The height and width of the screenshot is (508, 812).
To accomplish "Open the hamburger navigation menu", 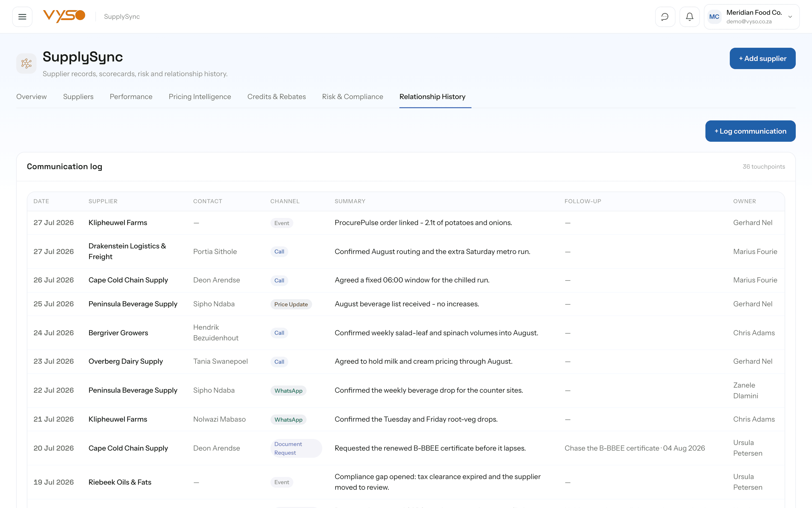I will [22, 17].
